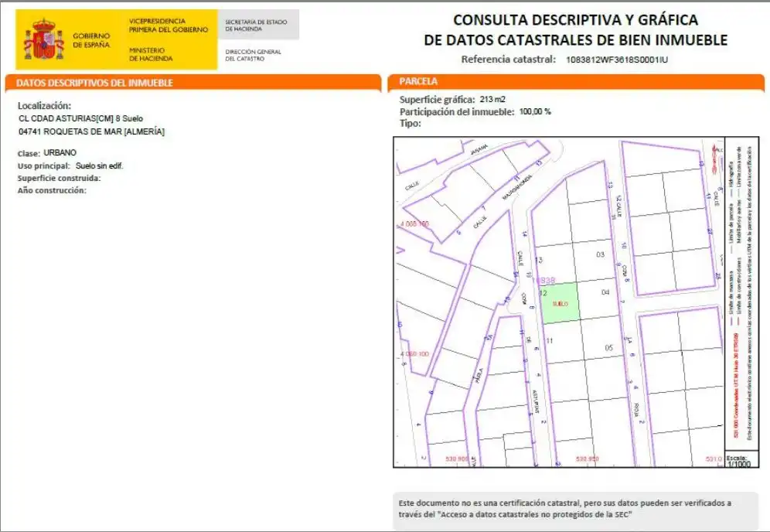The height and width of the screenshot is (532, 770).
Task: Click 'DIRECCIÓN GENERAL DEL CATASTRO' text
Action: click(x=253, y=55)
